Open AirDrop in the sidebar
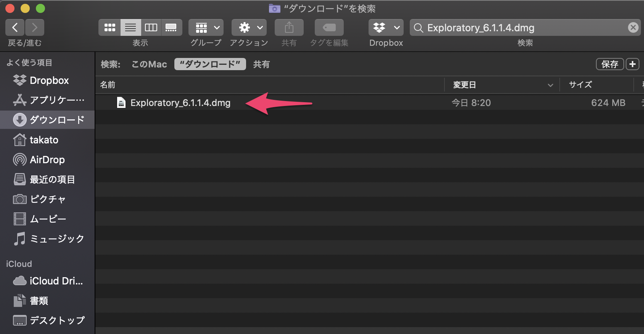The height and width of the screenshot is (334, 644). click(47, 159)
